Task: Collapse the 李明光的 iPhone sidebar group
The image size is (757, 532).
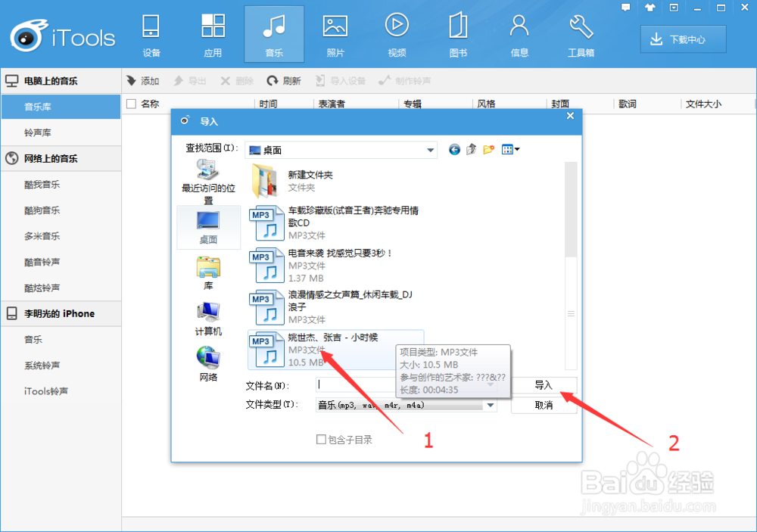Action: click(x=61, y=314)
